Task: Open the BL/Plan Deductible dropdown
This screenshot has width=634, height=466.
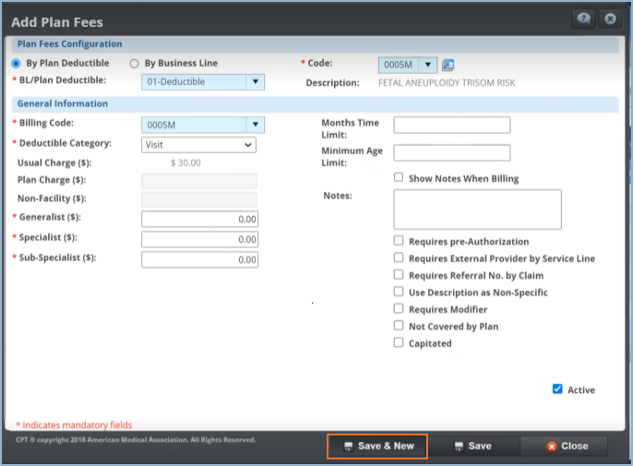Action: [x=255, y=82]
